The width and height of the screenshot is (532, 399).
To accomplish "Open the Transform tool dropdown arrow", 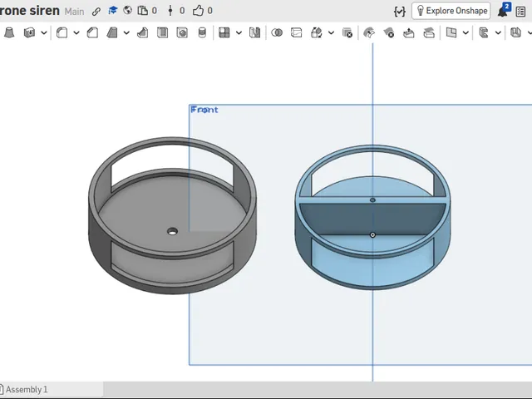I will [x=331, y=33].
